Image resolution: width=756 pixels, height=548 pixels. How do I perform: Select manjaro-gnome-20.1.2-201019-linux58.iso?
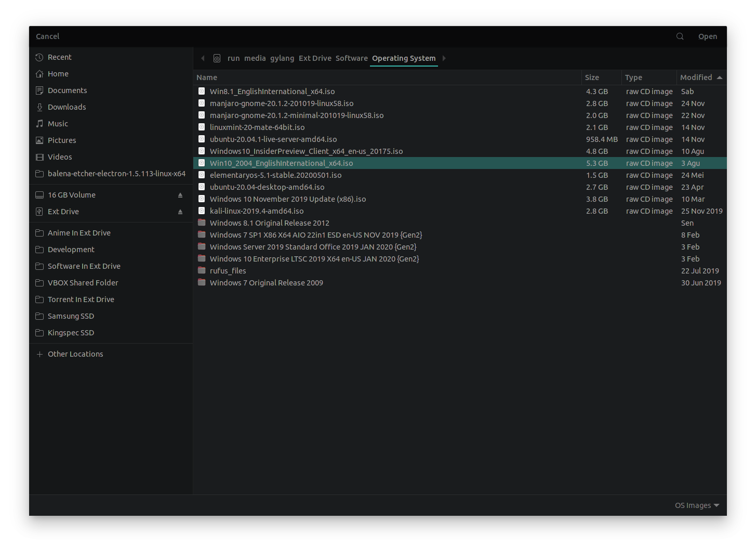pyautogui.click(x=460, y=103)
